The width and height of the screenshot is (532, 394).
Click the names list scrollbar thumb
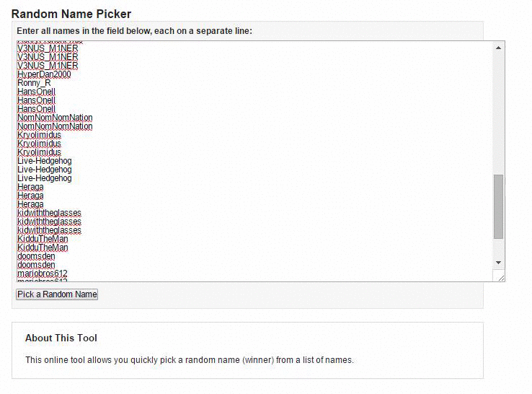[x=499, y=206]
